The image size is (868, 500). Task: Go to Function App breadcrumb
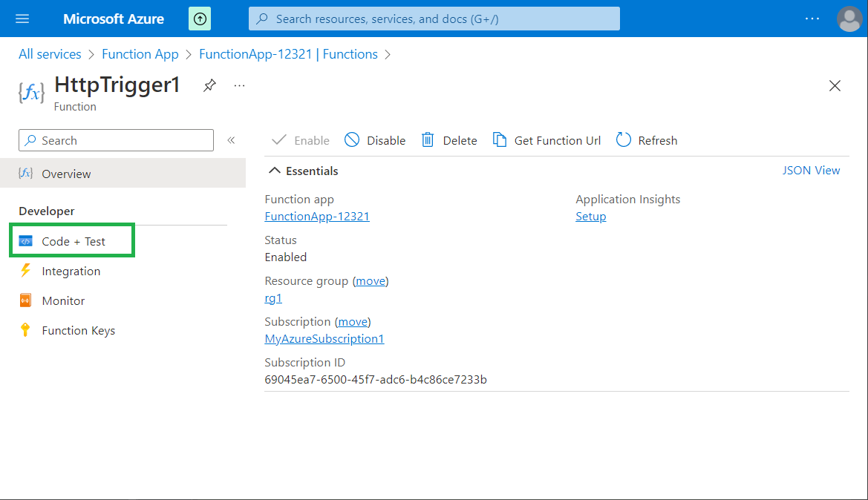pos(140,54)
